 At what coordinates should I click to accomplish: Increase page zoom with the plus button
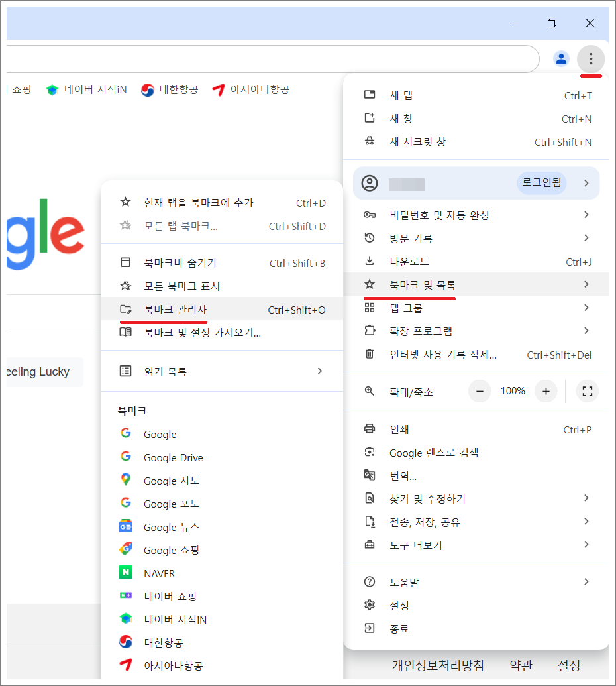click(545, 391)
